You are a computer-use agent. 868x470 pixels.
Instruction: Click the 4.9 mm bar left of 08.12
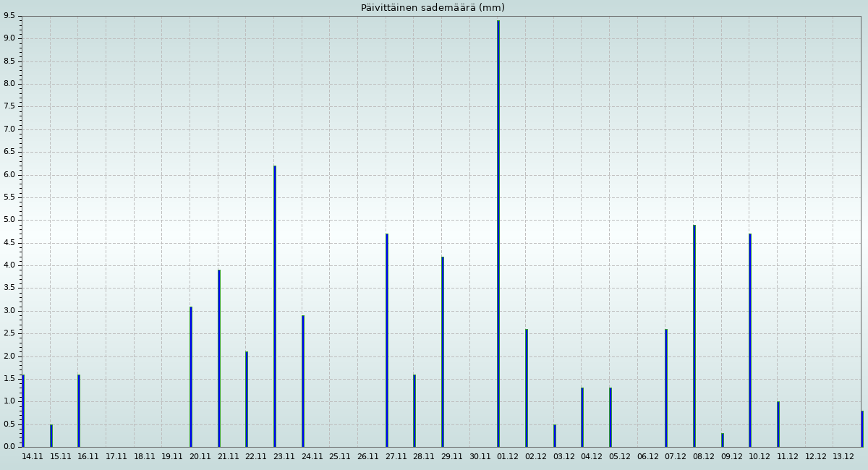coord(694,336)
